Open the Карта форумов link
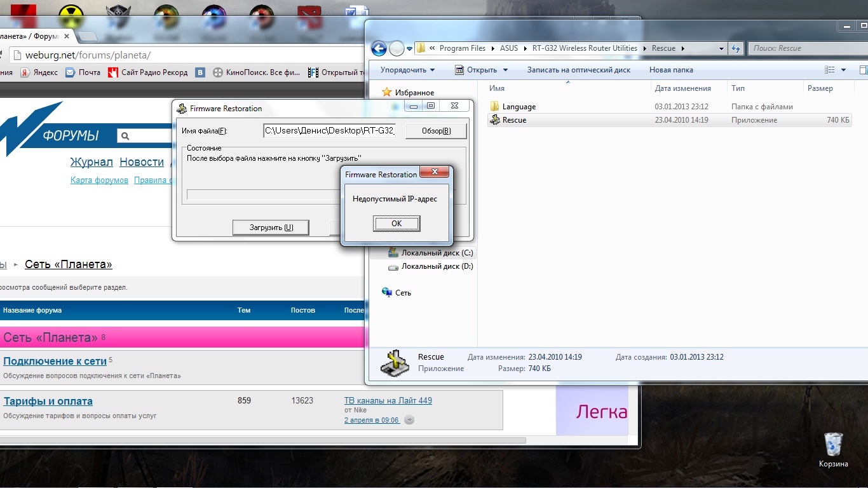Screen dimensions: 868x488 click(x=99, y=180)
